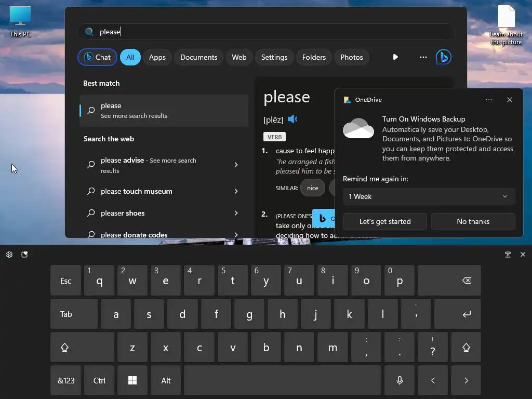The width and height of the screenshot is (532, 399).
Task: Tap the Esc key
Action: coord(66,280)
